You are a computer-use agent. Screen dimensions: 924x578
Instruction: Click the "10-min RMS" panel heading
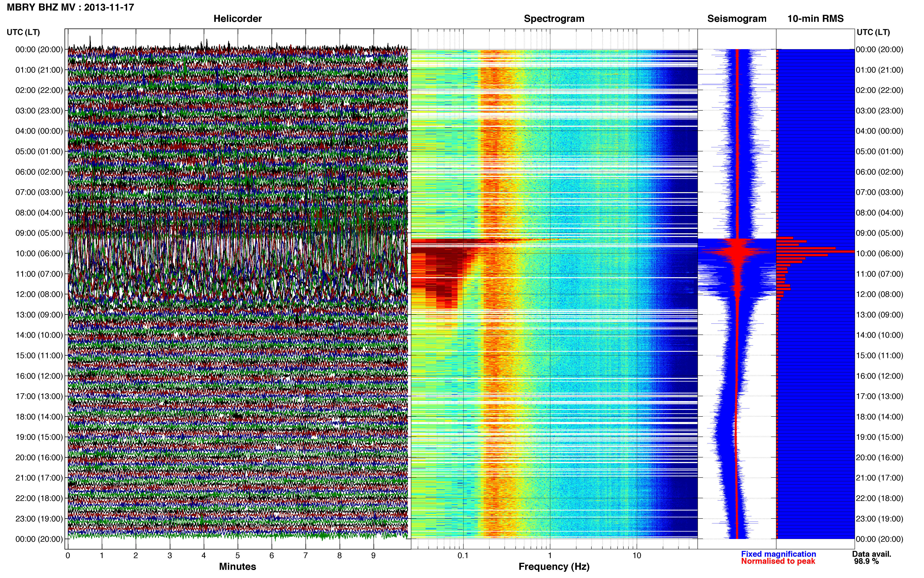pos(816,19)
